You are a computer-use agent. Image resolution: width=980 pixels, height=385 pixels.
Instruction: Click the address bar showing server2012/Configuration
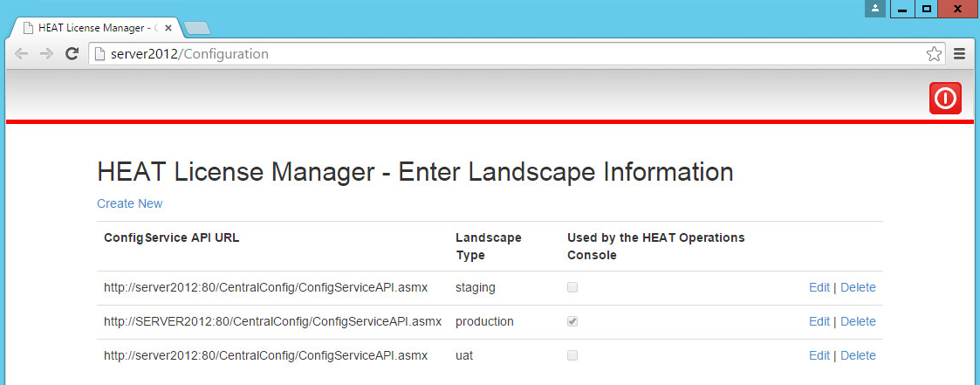tap(506, 54)
